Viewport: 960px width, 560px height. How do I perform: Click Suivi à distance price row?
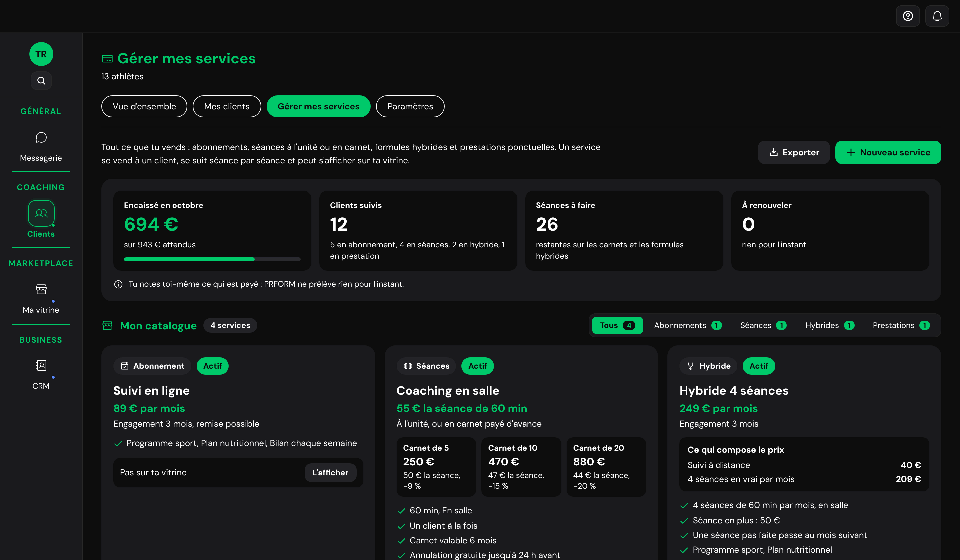pyautogui.click(x=804, y=465)
